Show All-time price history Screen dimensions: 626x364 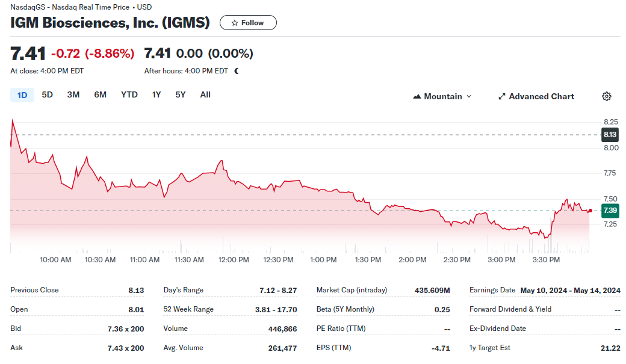[x=205, y=94]
